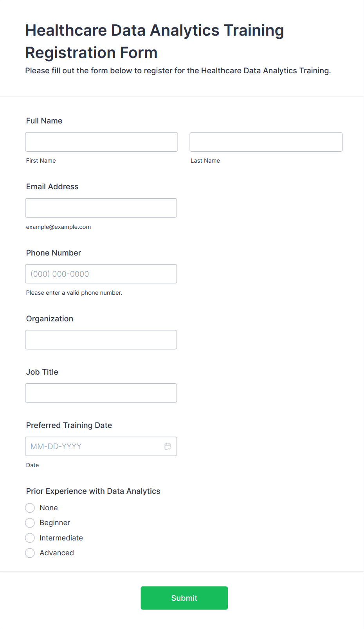The image size is (364, 629).
Task: Click the None option label
Action: click(x=49, y=508)
